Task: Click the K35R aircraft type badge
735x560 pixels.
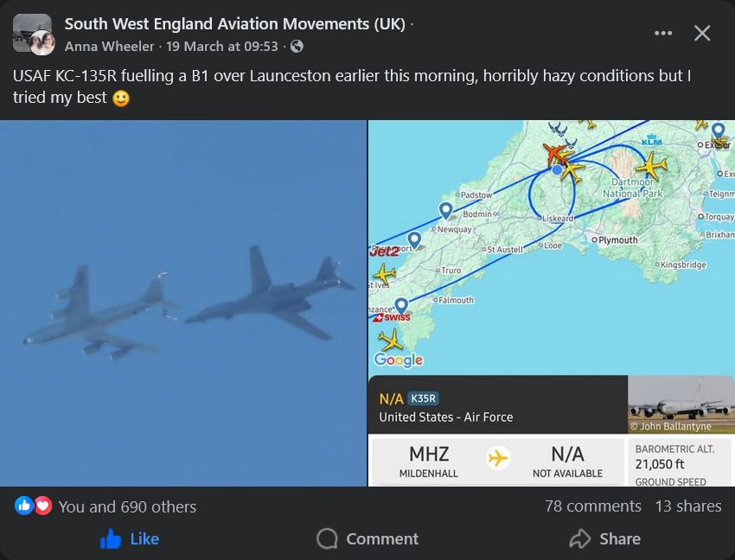Action: [x=423, y=398]
